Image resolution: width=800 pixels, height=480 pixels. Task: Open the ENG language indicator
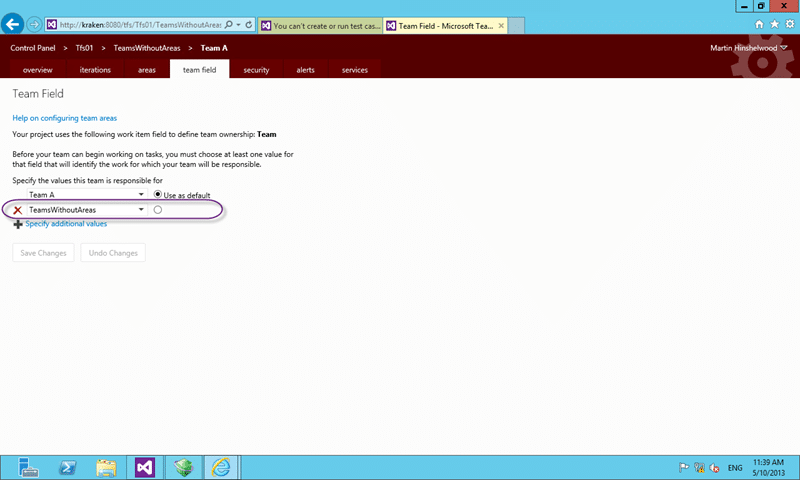735,468
